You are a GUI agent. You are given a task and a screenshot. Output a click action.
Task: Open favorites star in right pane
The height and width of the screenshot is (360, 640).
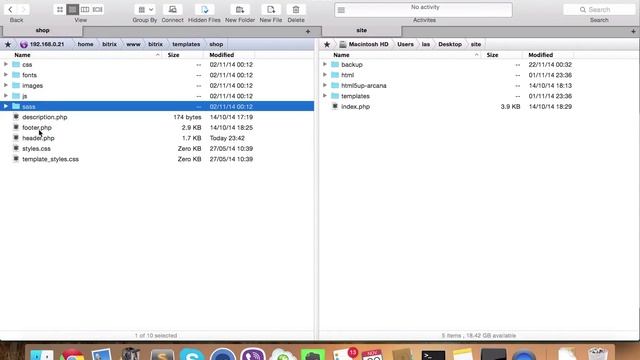(x=327, y=44)
